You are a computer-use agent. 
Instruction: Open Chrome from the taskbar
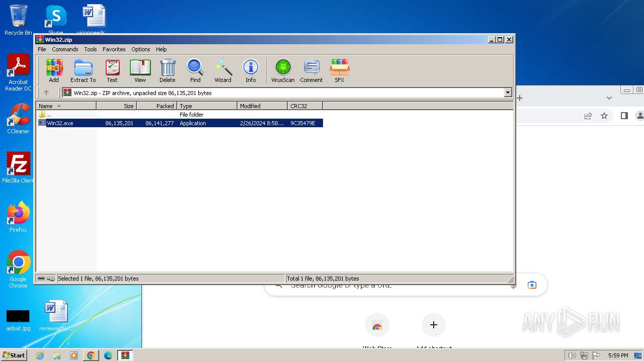click(x=91, y=355)
